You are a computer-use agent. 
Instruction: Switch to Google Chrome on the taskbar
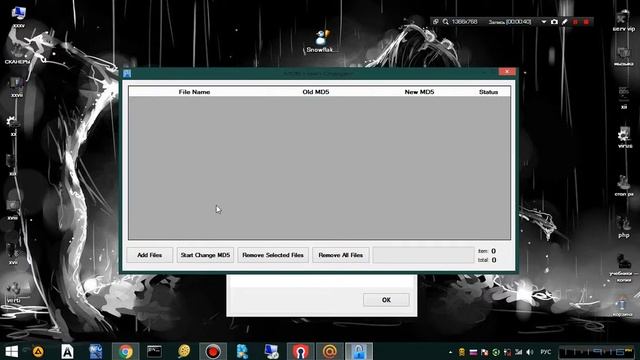point(126,351)
